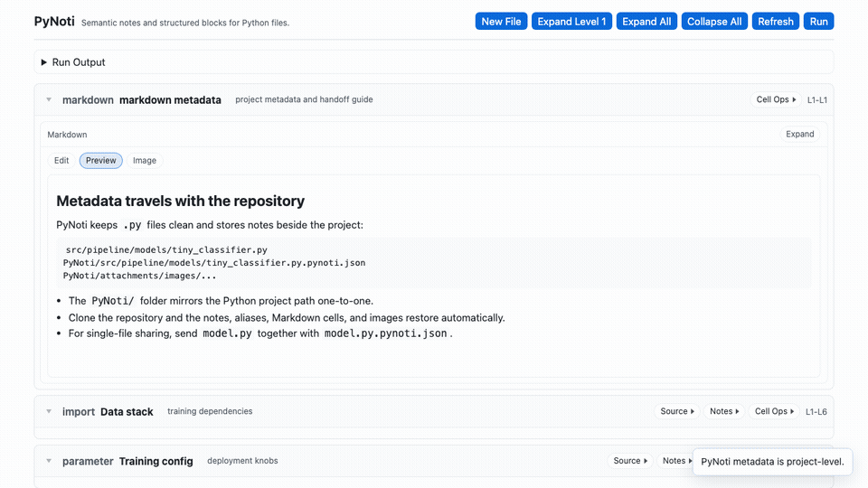Screen dimensions: 868x488
Task: Click the Collapse All button
Action: 714,22
